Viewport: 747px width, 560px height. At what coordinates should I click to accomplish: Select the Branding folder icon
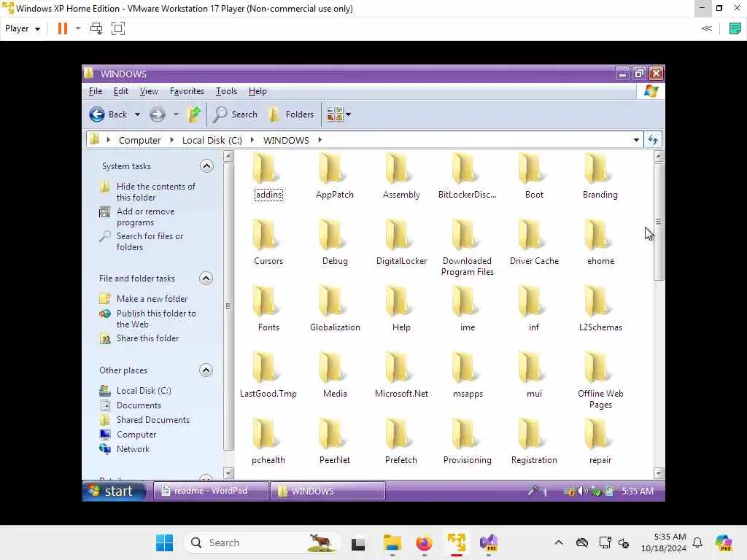coord(597,168)
